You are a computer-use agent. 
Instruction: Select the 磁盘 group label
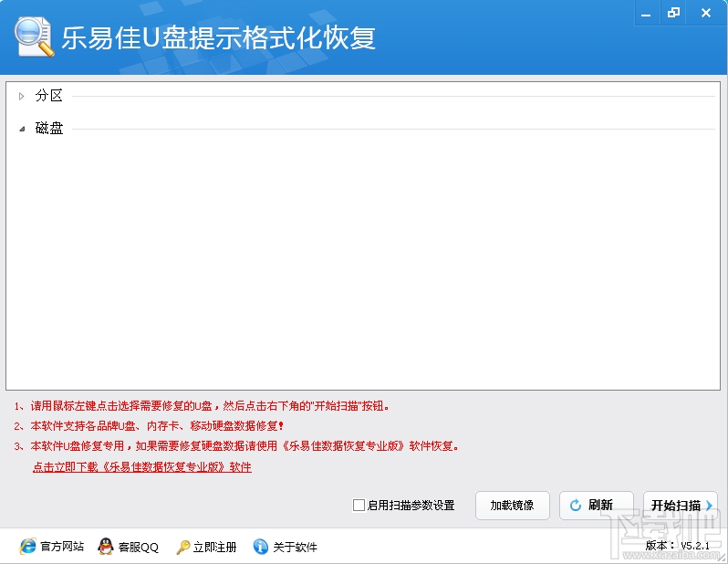click(49, 129)
